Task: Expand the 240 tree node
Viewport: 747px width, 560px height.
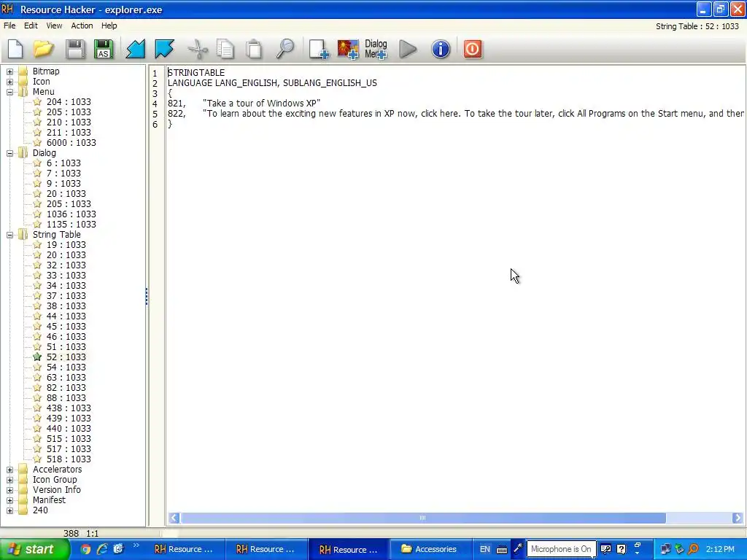Action: (x=9, y=511)
